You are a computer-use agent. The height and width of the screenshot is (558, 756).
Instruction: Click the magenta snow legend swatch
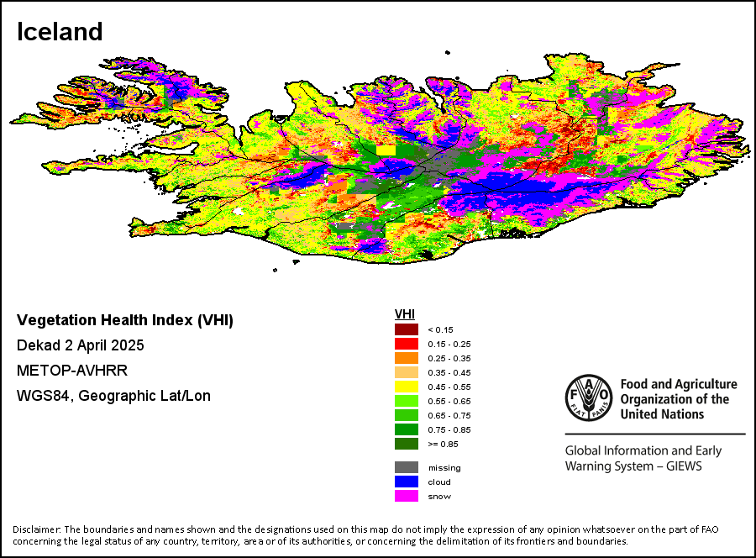coord(407,496)
